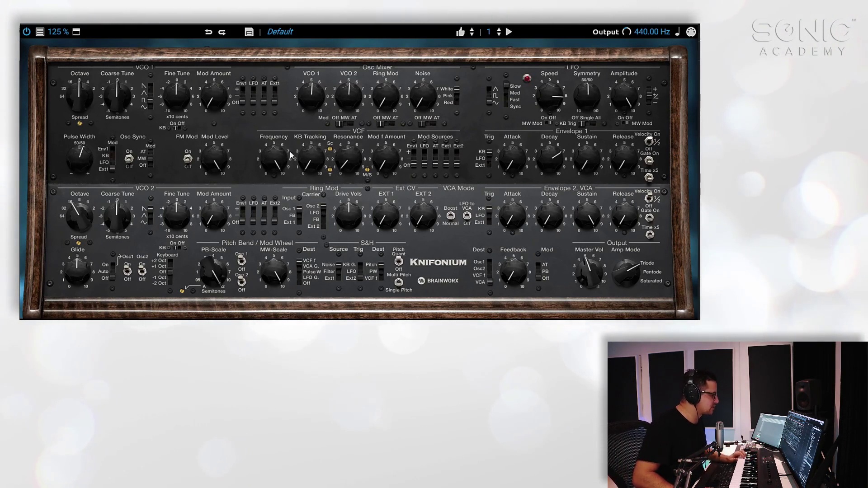Click the Pitch Bend Dest selector slider
The image size is (868, 488).
[x=299, y=272]
